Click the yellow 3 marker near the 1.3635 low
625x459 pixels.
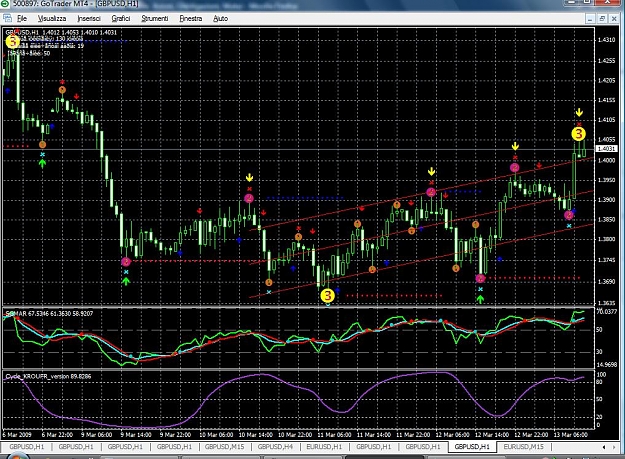point(327,295)
